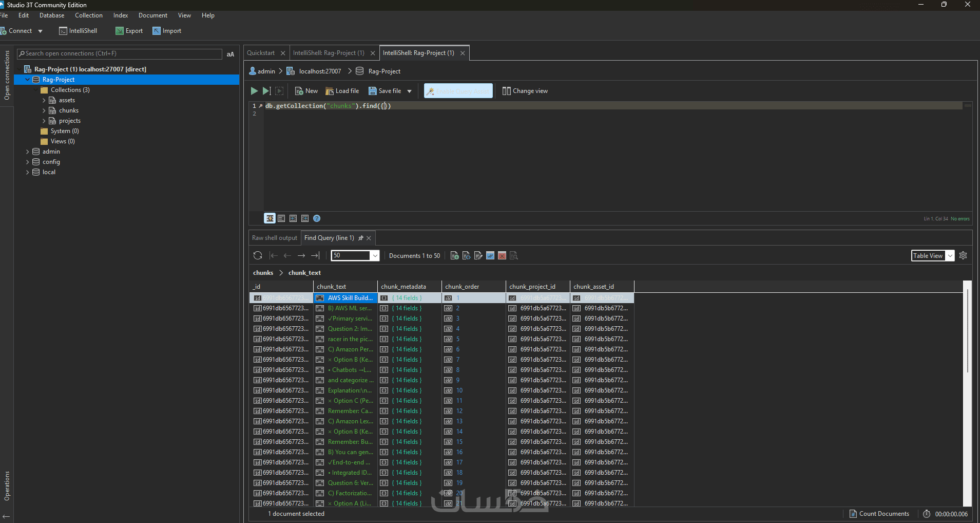Open the Save file dropdown arrow
The height and width of the screenshot is (523, 980).
tap(409, 91)
